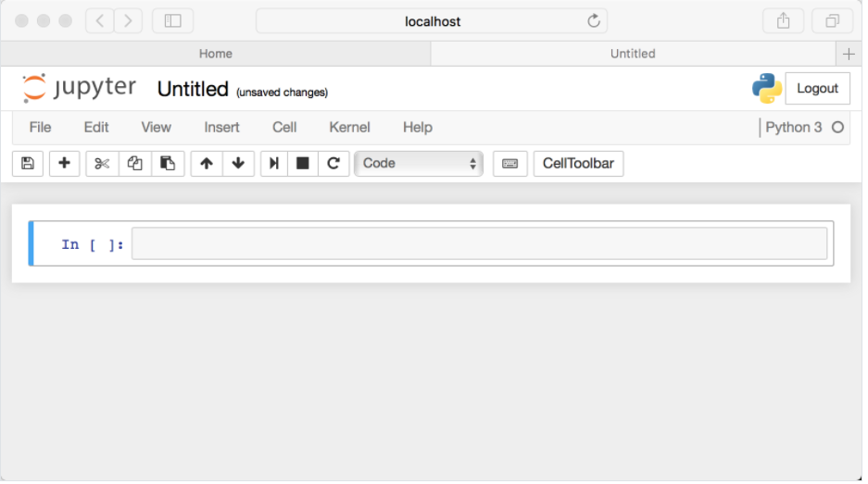Go back with Safari back arrow
This screenshot has height=484, width=868.
point(100,21)
